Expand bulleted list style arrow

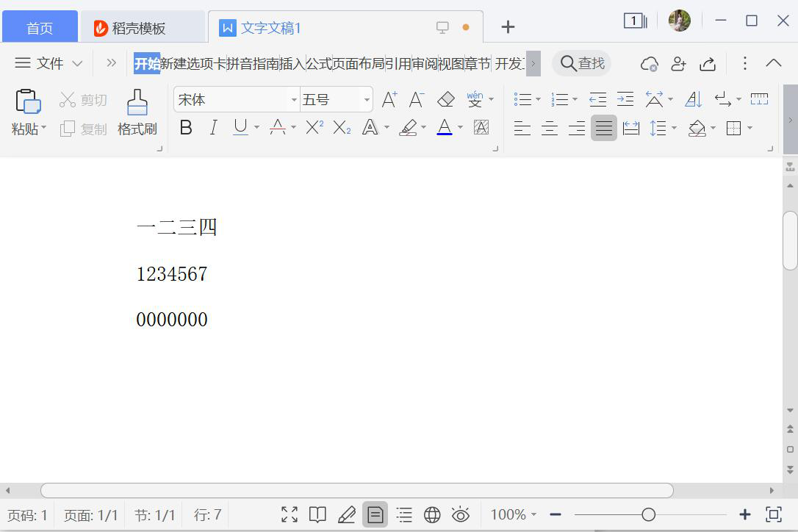tap(538, 99)
